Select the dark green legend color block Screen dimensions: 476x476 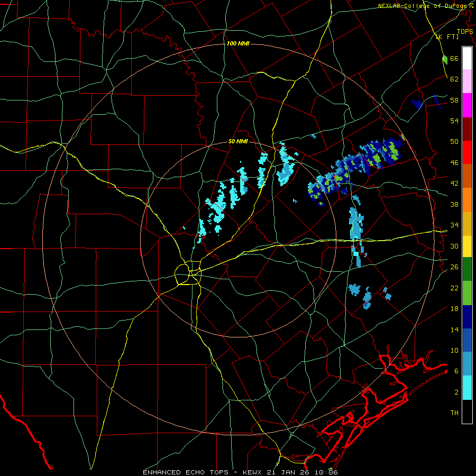tap(467, 269)
